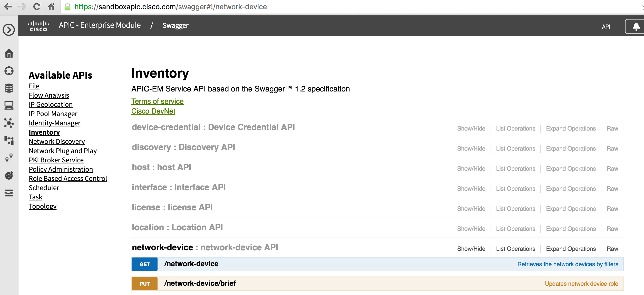644x295 pixels.
Task: Toggle Show/Hide for device-credential
Action: point(471,128)
